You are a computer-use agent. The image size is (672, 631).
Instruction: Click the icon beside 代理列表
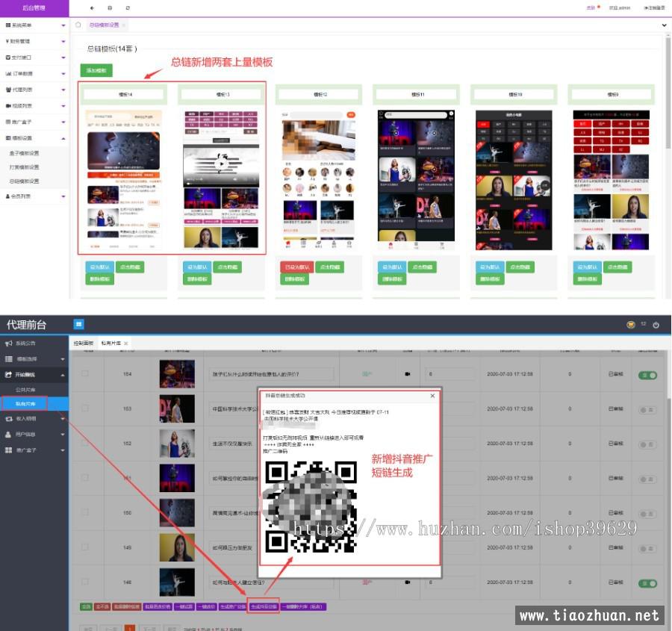click(8, 90)
